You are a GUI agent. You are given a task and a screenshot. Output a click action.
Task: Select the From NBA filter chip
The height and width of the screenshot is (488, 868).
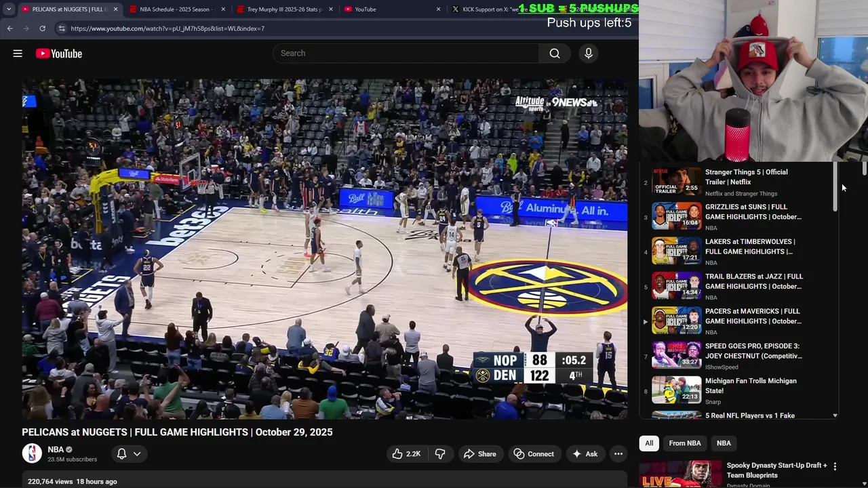click(685, 443)
